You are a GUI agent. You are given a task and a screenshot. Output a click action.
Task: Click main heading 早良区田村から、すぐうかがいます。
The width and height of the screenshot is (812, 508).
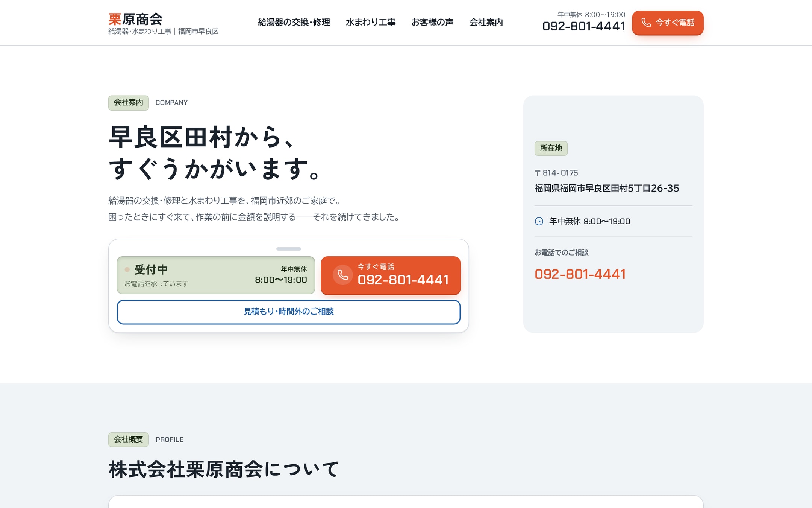tap(215, 153)
